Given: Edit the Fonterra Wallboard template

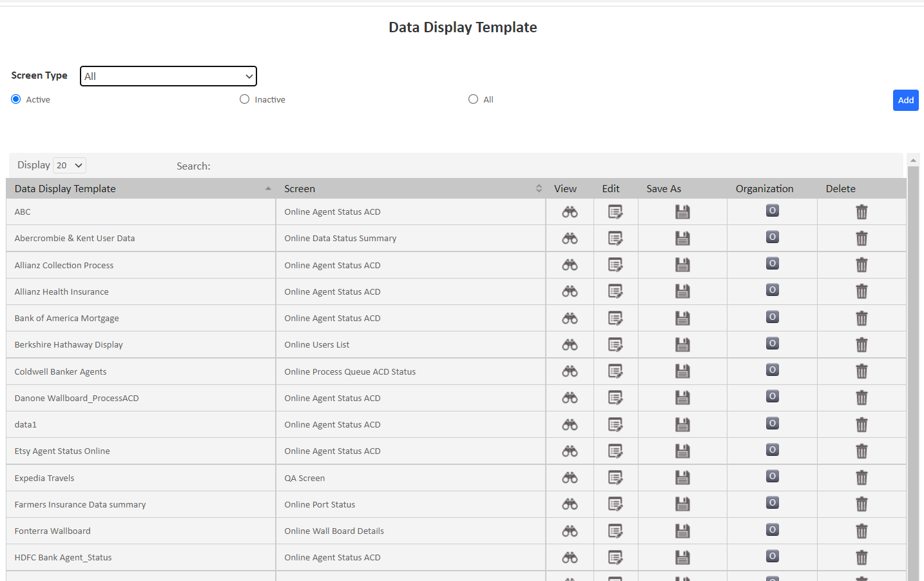Looking at the screenshot, I should 615,530.
